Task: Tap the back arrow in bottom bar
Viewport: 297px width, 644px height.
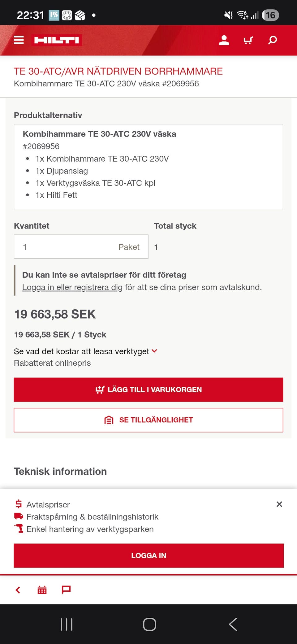Action: point(18,590)
